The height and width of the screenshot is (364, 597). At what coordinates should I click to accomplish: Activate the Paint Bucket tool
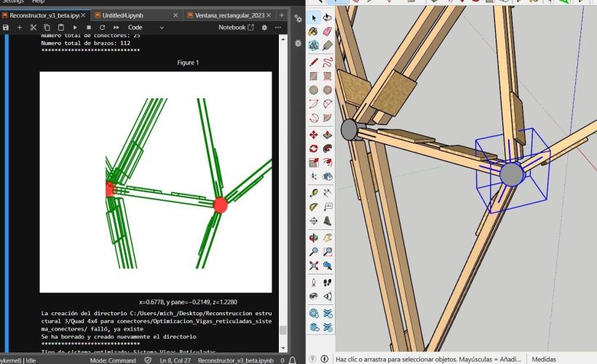click(314, 32)
